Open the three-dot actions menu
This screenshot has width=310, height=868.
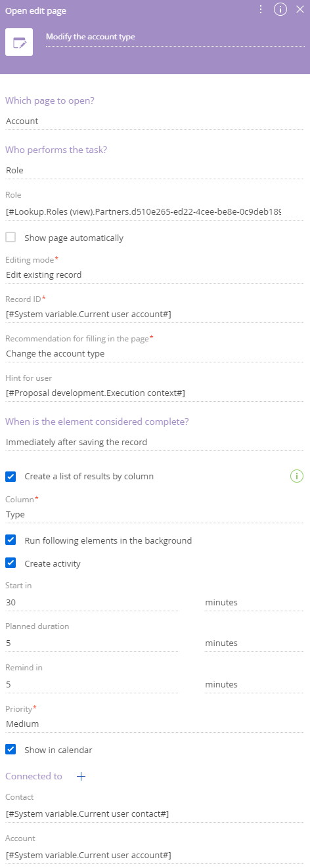tap(261, 9)
